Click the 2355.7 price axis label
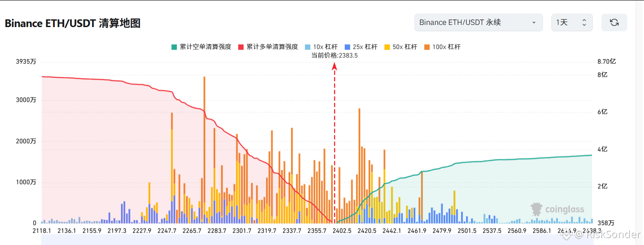Viewport: 644px width, 245px height. point(316,231)
